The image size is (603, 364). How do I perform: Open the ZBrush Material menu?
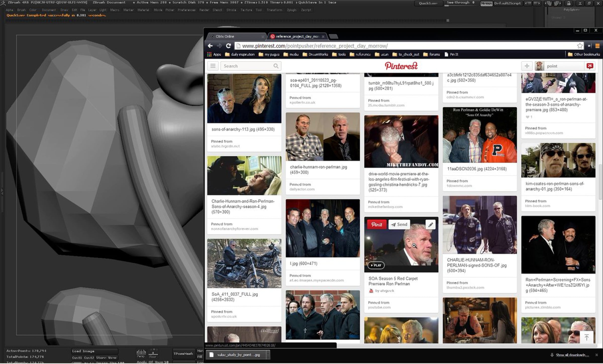(x=143, y=10)
